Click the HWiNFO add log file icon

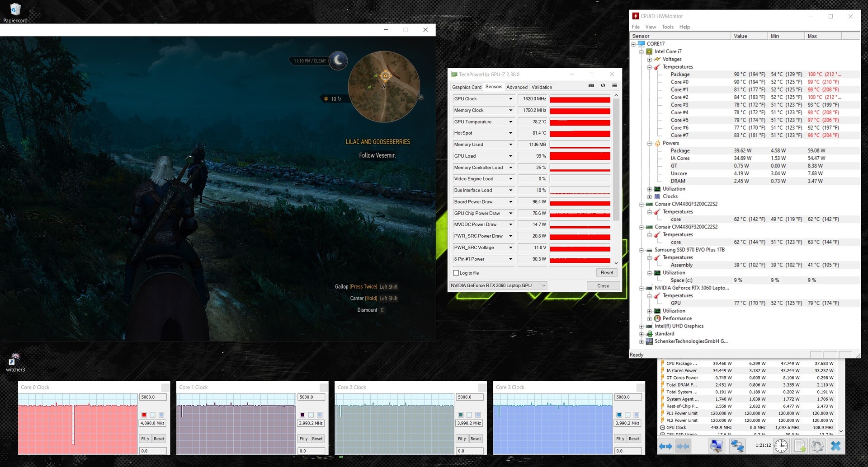point(800,446)
